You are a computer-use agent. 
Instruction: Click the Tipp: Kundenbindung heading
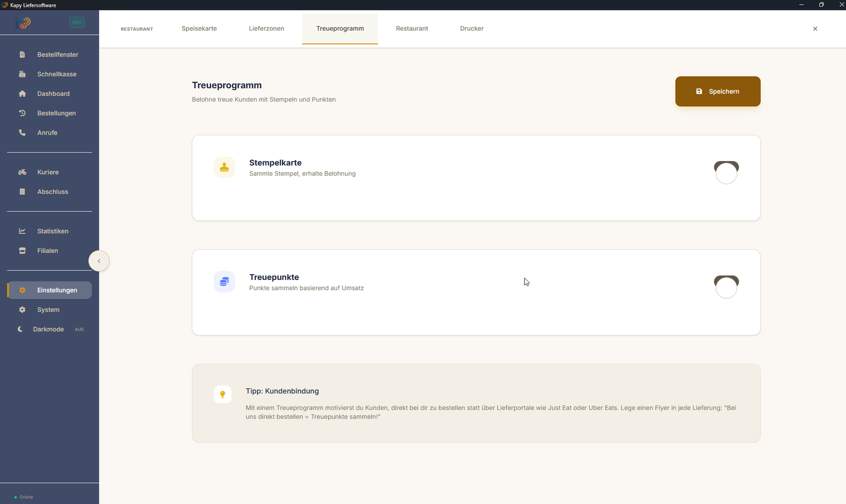[x=282, y=391]
